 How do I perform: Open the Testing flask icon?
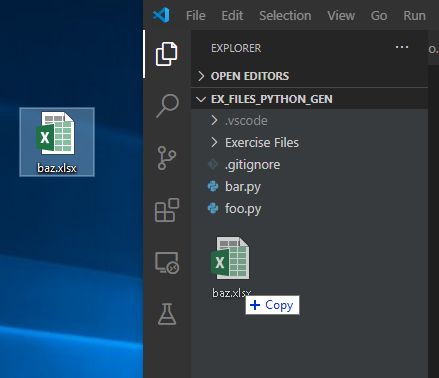tap(167, 314)
